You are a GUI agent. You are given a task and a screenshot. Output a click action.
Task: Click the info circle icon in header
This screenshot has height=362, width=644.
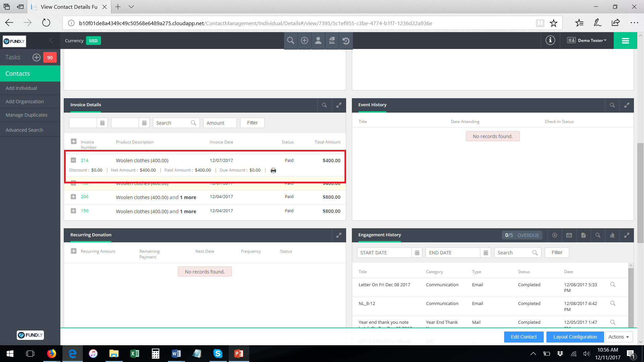pos(550,41)
